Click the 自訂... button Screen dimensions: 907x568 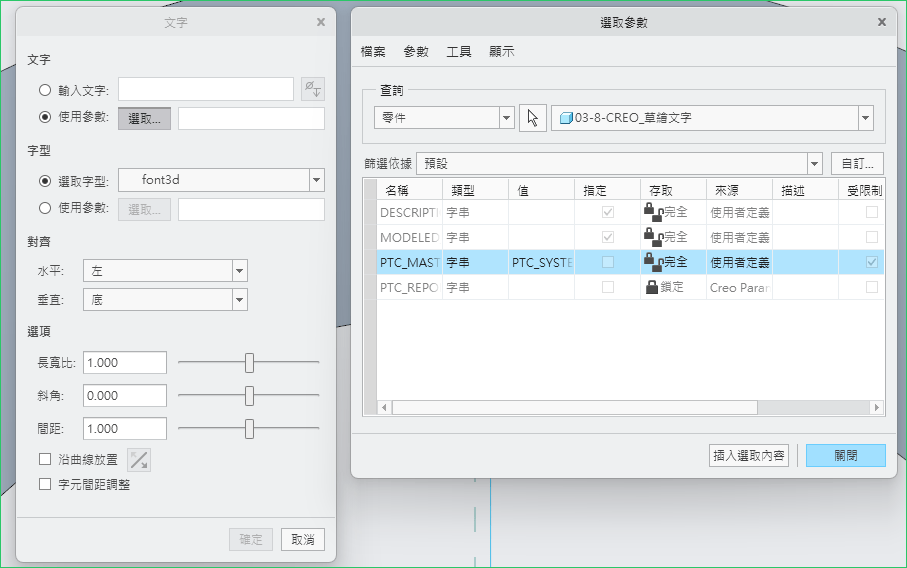[857, 163]
